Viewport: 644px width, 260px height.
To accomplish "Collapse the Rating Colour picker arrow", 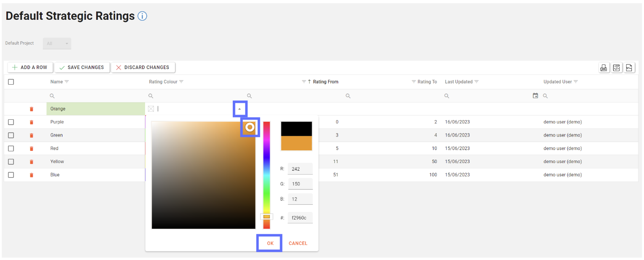I will click(x=240, y=109).
